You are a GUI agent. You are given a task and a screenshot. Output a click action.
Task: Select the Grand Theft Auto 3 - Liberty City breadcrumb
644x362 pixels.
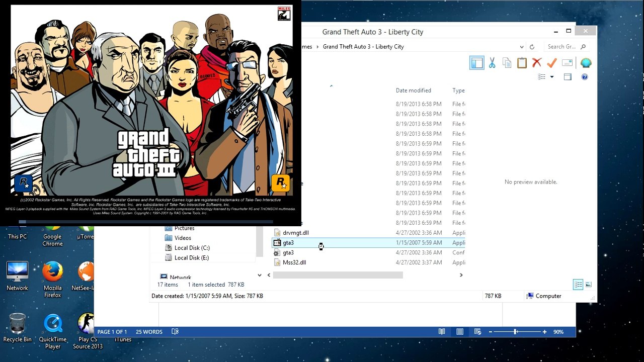click(x=363, y=47)
